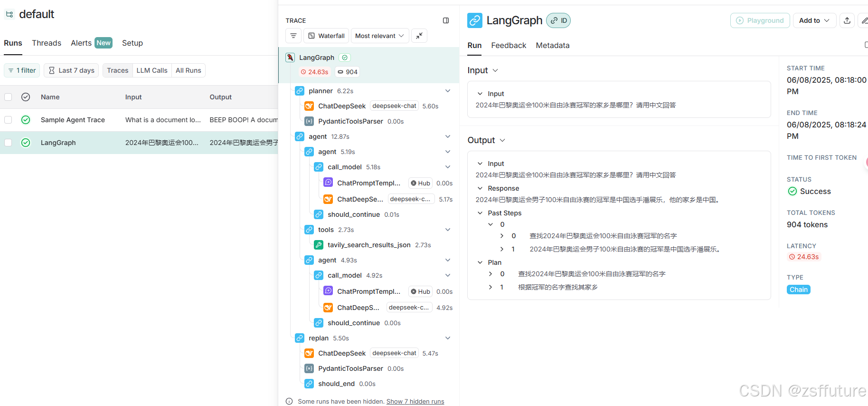Click the deepseek-chat tag under planner
Screen dimensions: 868x406
point(394,106)
